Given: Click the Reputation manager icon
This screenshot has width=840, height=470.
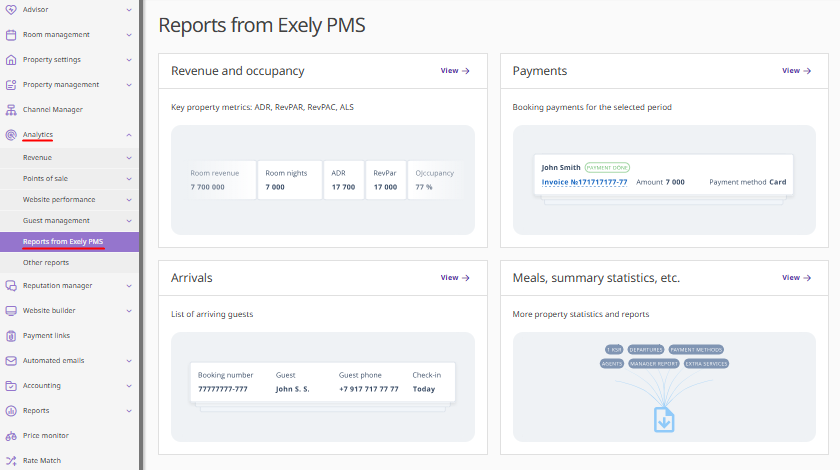Looking at the screenshot, I should [11, 286].
